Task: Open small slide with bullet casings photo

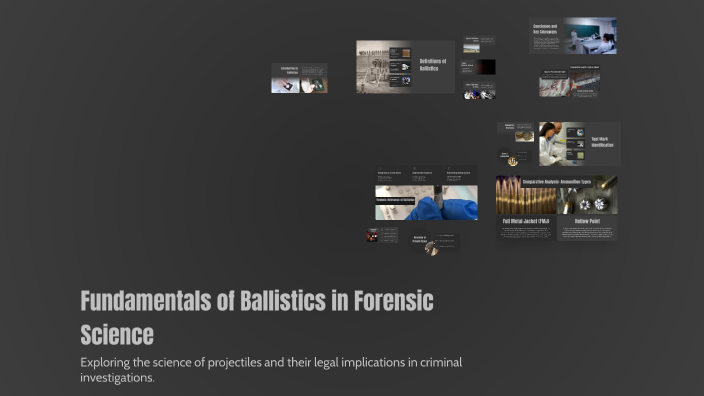Action: tap(516, 132)
